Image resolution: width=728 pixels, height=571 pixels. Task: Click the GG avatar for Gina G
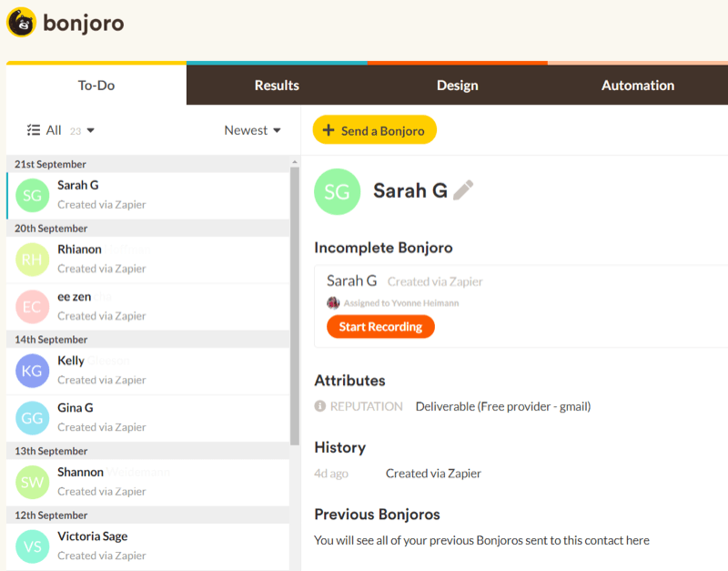pyautogui.click(x=33, y=418)
